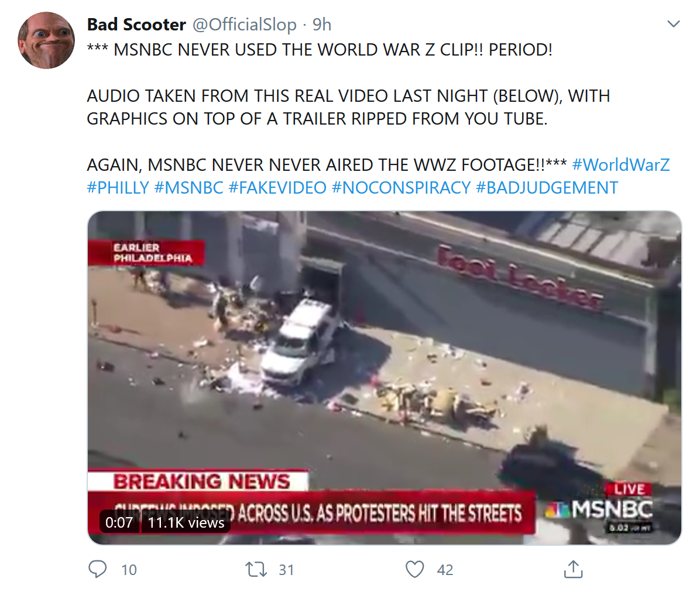Open the #FAKEVIDEO hashtag
Screen dimensions: 700x592
[x=277, y=188]
